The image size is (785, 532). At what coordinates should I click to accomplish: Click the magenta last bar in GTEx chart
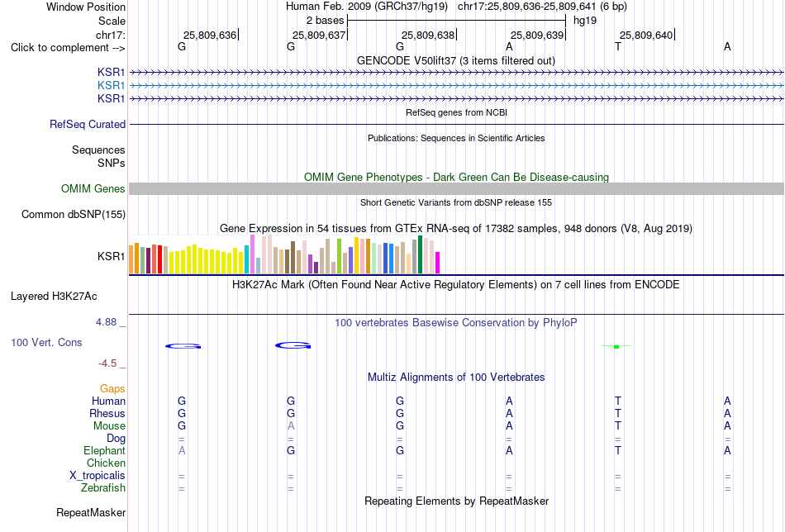click(438, 263)
